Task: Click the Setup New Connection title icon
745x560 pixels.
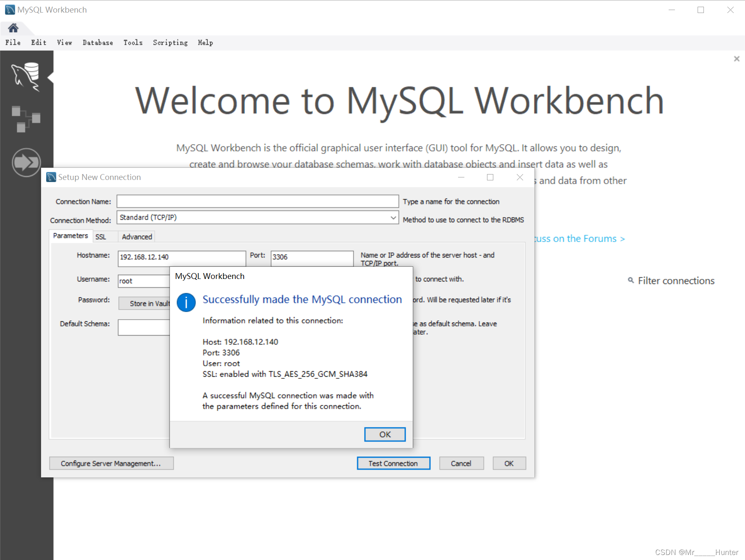Action: [x=51, y=177]
